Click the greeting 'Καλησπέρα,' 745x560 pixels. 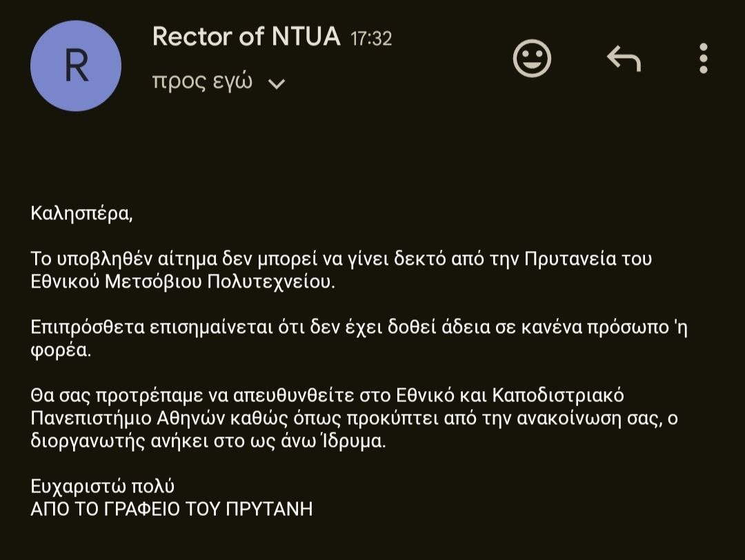(x=81, y=214)
